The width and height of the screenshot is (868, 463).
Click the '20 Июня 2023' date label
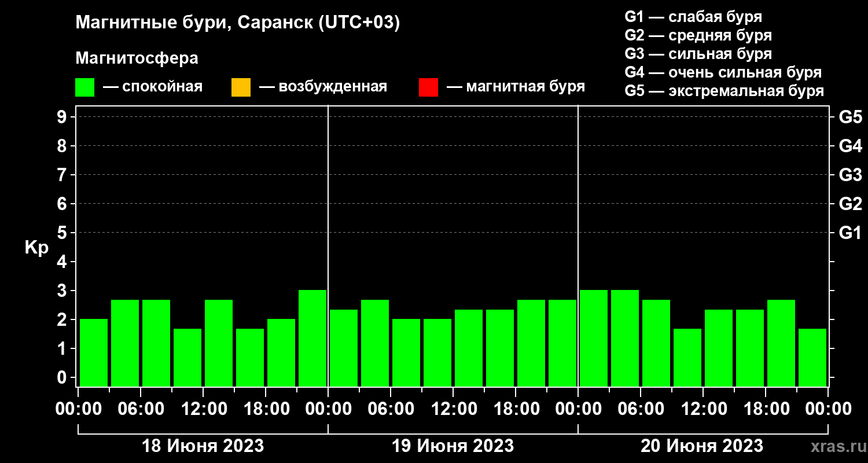[x=702, y=446]
